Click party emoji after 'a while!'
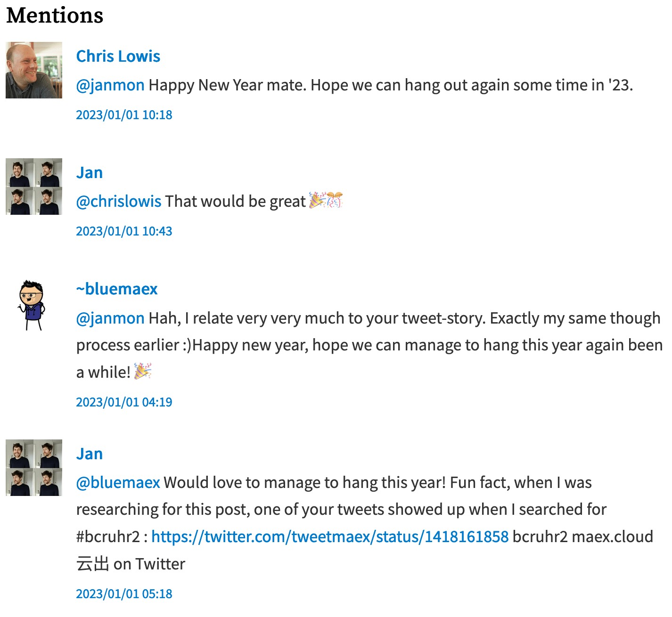The image size is (672, 617). click(x=143, y=371)
